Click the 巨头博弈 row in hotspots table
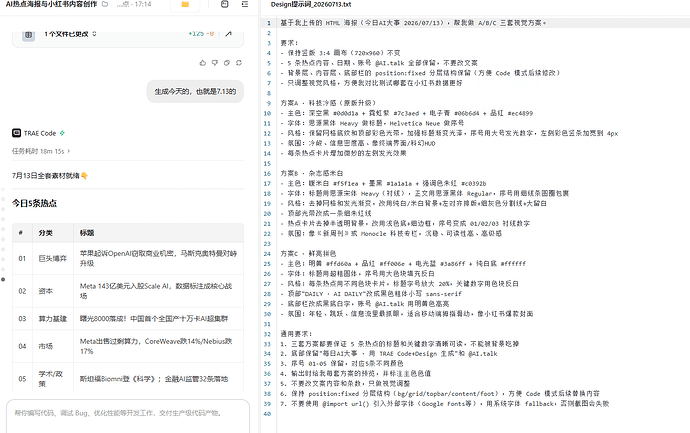Screen dimensions: 690x433 coord(128,258)
